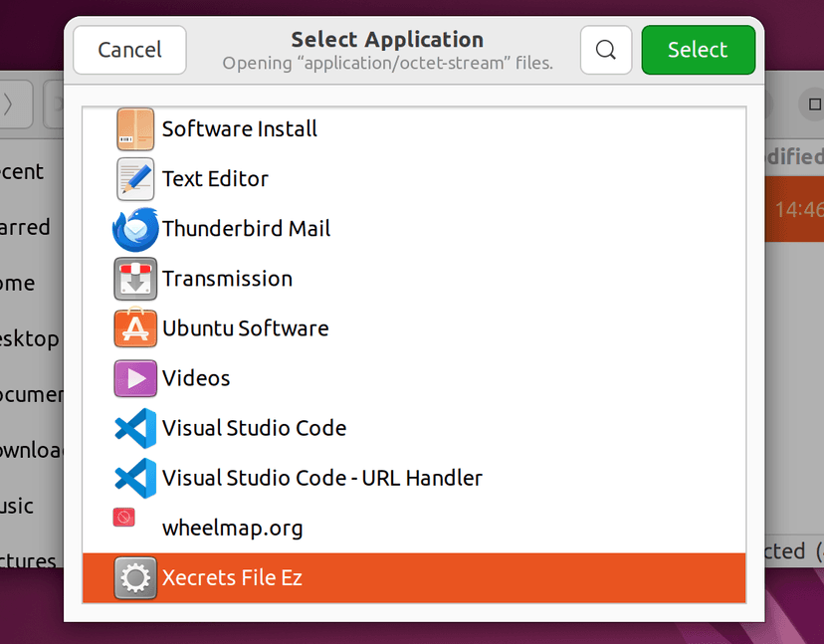Image resolution: width=824 pixels, height=644 pixels.
Task: Click the Music sidebar entry
Action: [x=18, y=506]
